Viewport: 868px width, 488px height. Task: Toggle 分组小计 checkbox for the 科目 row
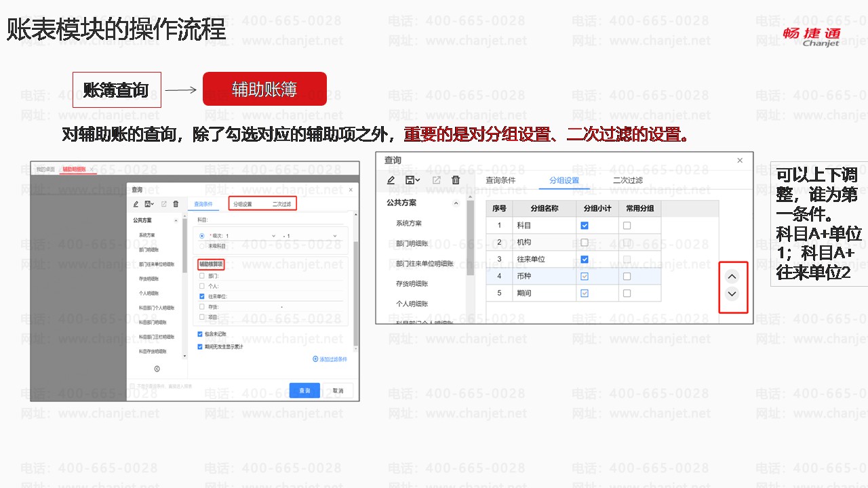585,226
